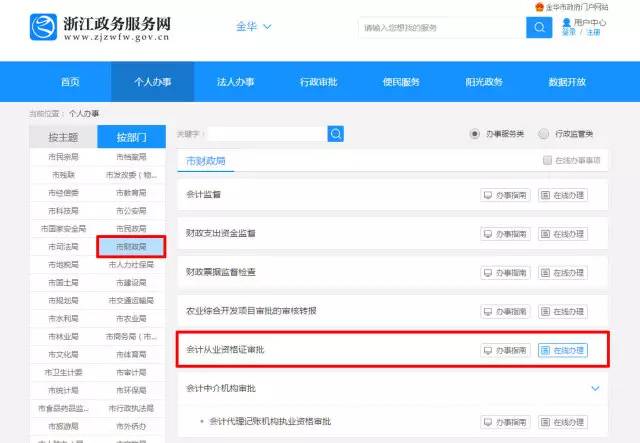Select 市水利局 in department list
The width and height of the screenshot is (640, 443).
63,318
